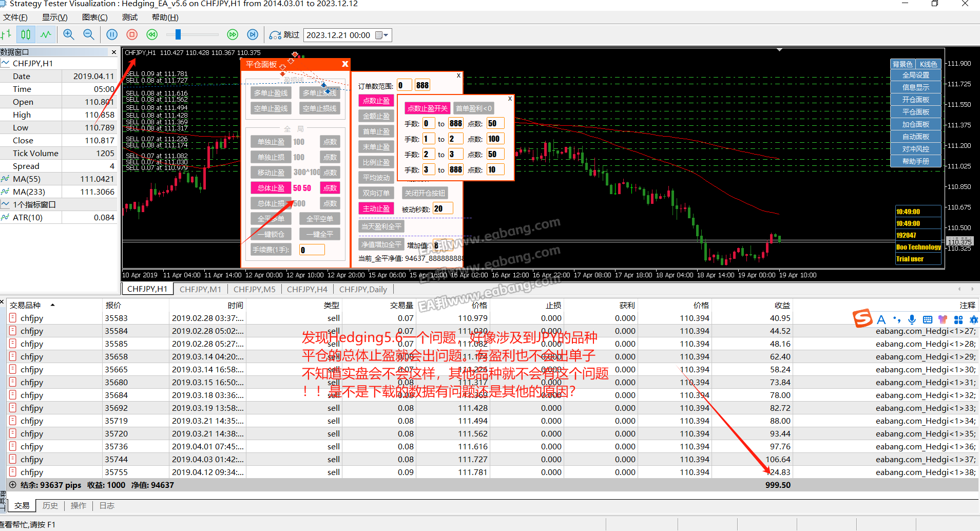Click the fast-forward speed-up icon
The width and height of the screenshot is (980, 531).
(233, 34)
